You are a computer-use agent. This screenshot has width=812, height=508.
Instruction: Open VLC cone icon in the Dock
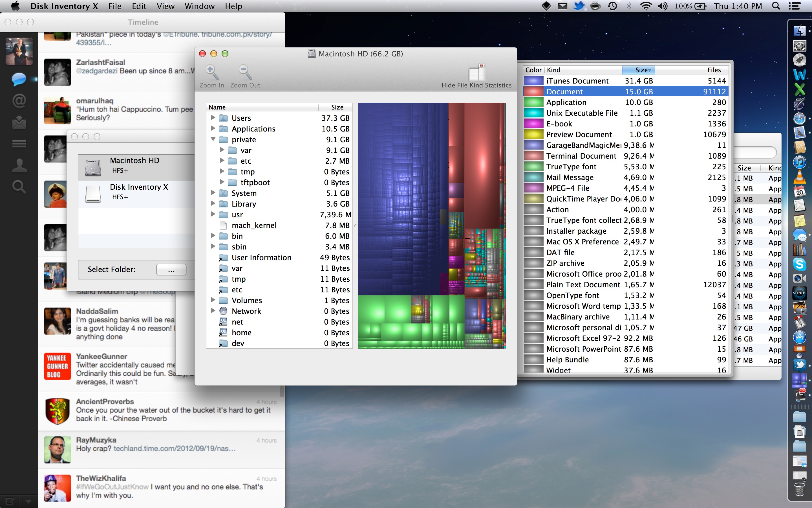tap(800, 177)
